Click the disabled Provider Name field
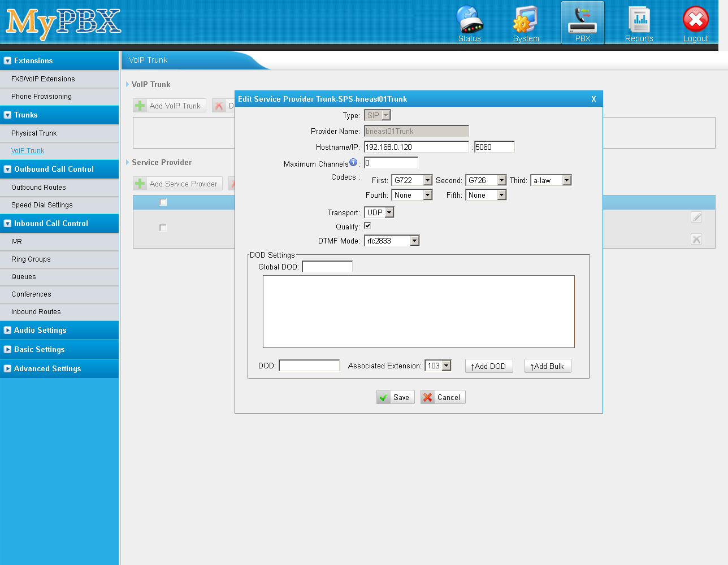The height and width of the screenshot is (565, 728). point(417,131)
